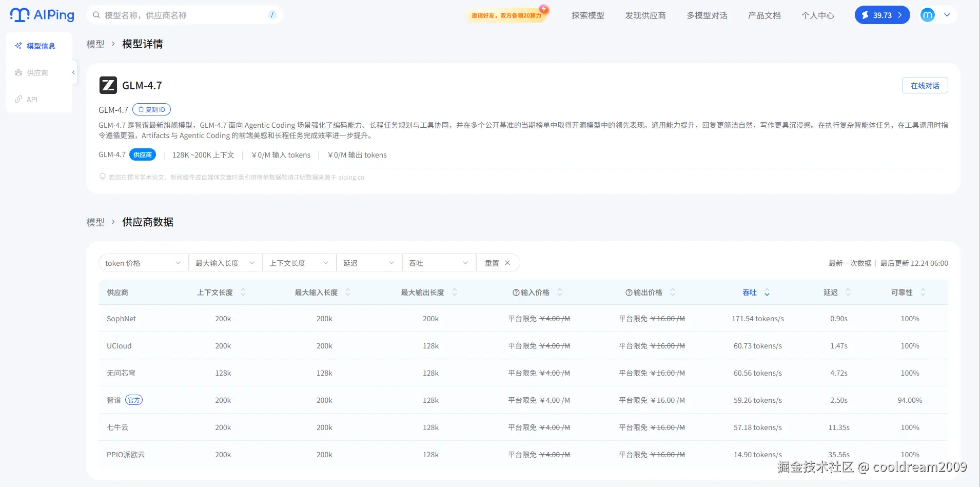Click the 七牛云 provider name

(117, 427)
